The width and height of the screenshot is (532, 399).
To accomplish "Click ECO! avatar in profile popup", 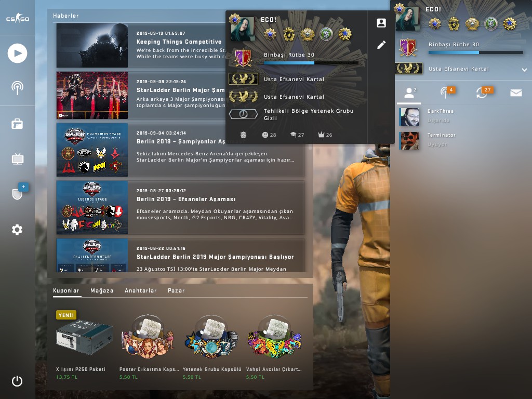I will pyautogui.click(x=243, y=29).
